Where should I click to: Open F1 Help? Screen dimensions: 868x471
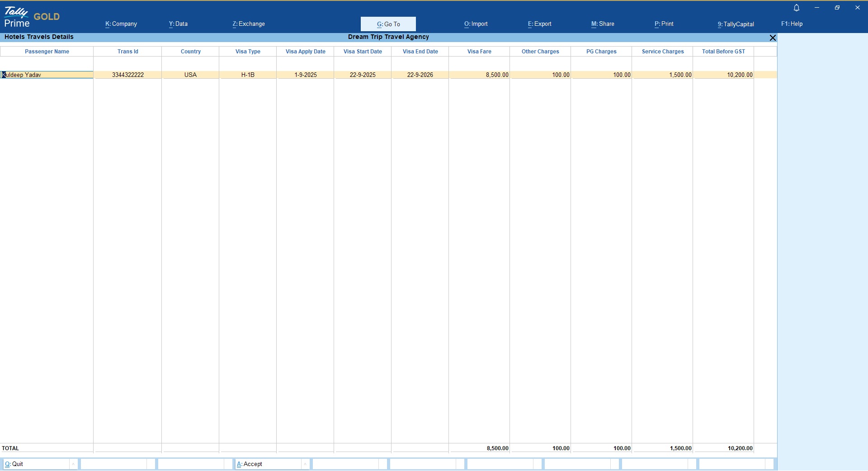click(x=792, y=24)
